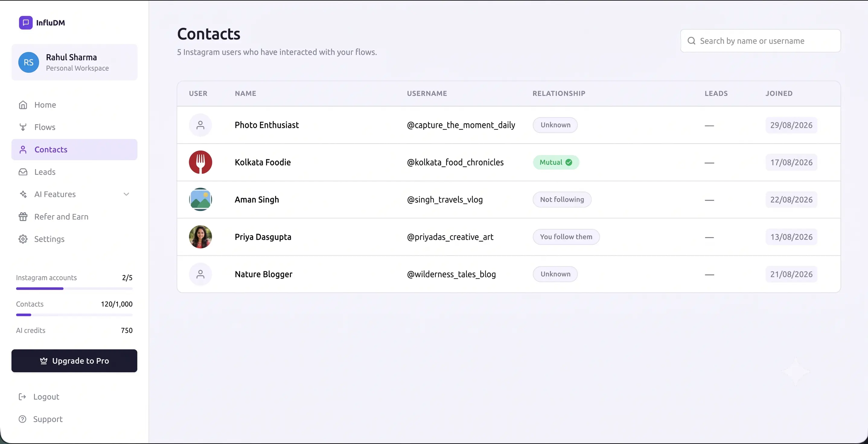Click the crown icon on Upgrade button
Viewport: 868px width, 444px height.
44,361
